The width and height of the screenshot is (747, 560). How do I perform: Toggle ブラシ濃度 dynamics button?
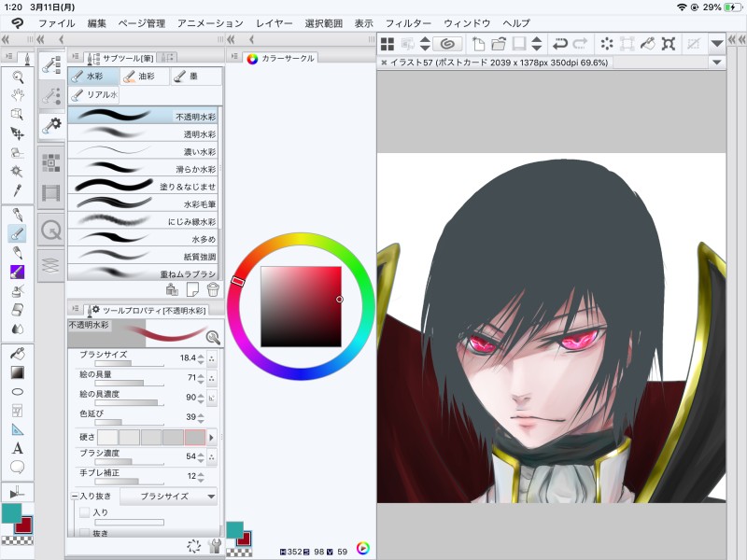(212, 456)
